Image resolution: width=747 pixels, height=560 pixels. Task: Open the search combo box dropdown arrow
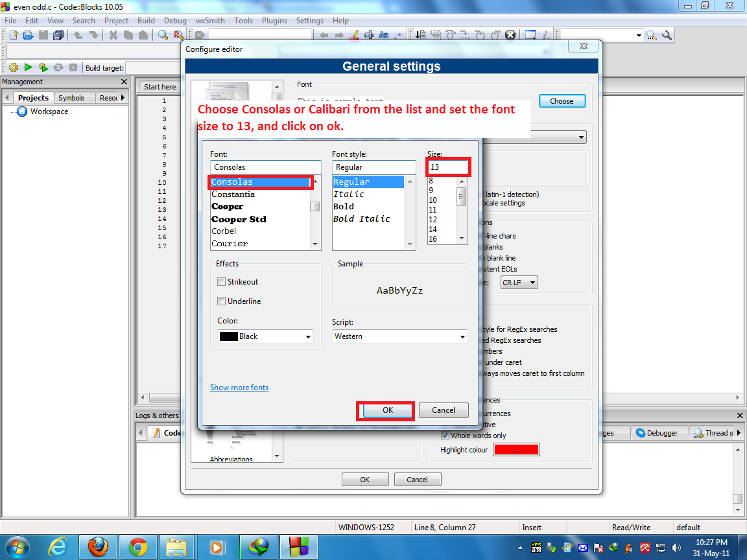click(x=638, y=35)
